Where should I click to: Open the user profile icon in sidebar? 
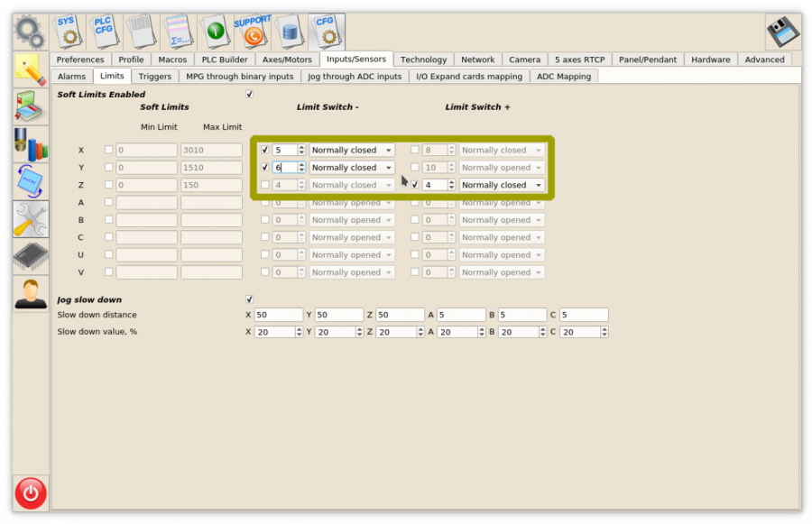[31, 293]
